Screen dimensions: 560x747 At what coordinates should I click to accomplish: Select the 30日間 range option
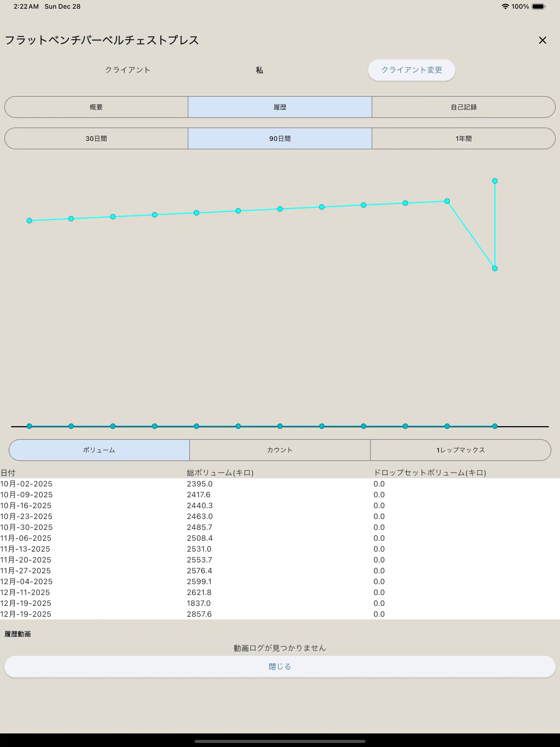point(96,138)
